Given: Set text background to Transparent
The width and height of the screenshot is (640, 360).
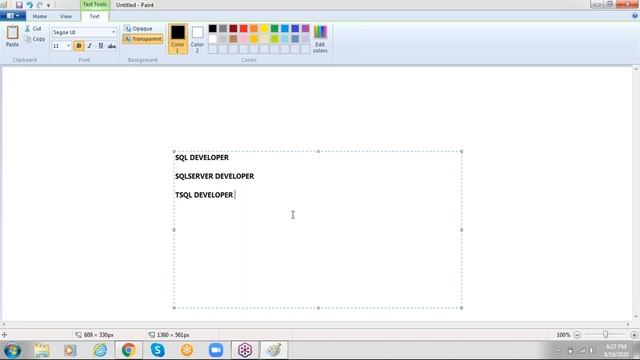Looking at the screenshot, I should click(142, 39).
